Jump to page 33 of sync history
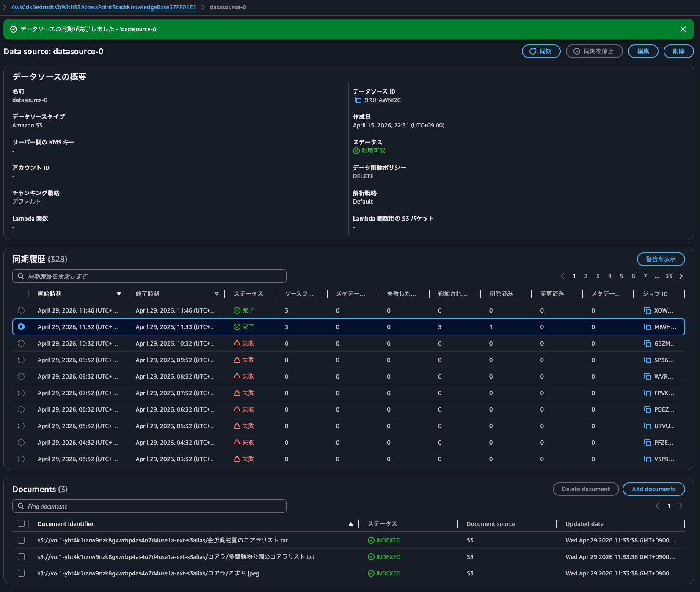Viewport: 700px width, 592px height. pos(669,276)
